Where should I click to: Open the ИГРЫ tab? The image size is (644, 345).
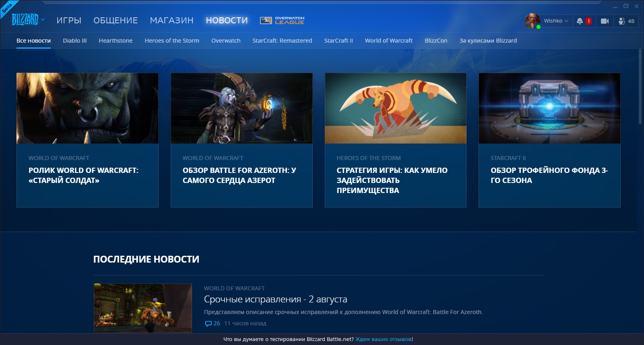click(x=69, y=20)
